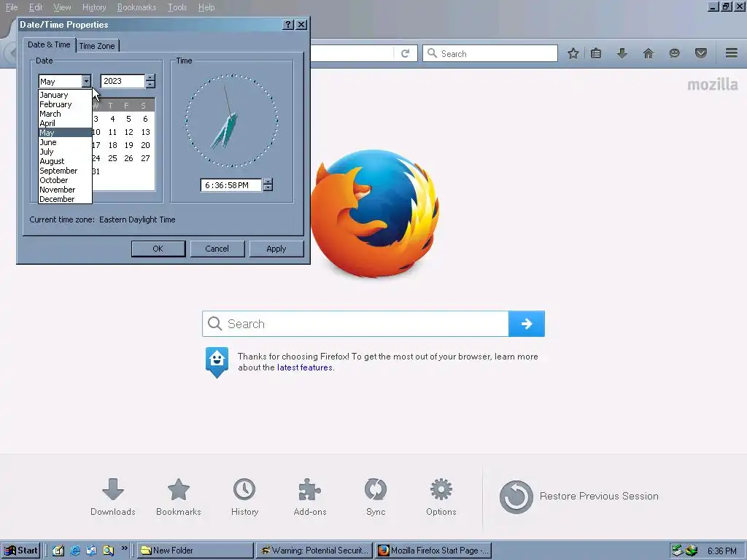Select June in the month list
Screen dimensions: 747x560
click(x=65, y=142)
